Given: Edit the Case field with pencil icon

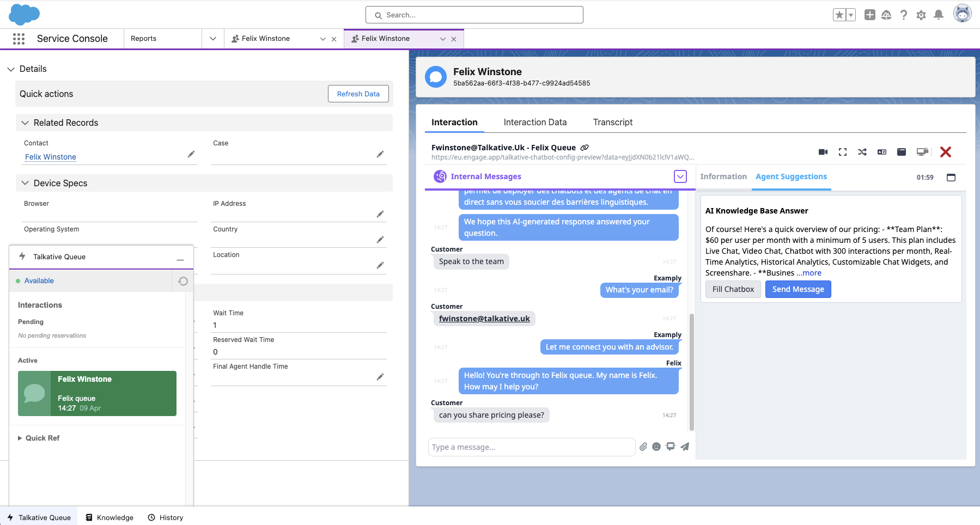Looking at the screenshot, I should tap(380, 154).
